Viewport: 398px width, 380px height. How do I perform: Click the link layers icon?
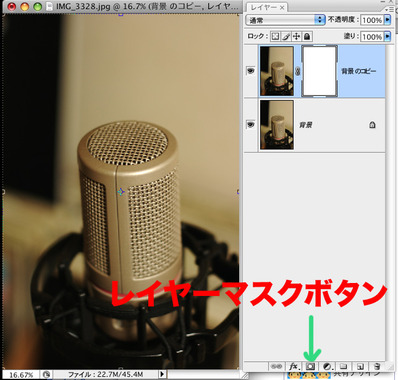pos(276,366)
